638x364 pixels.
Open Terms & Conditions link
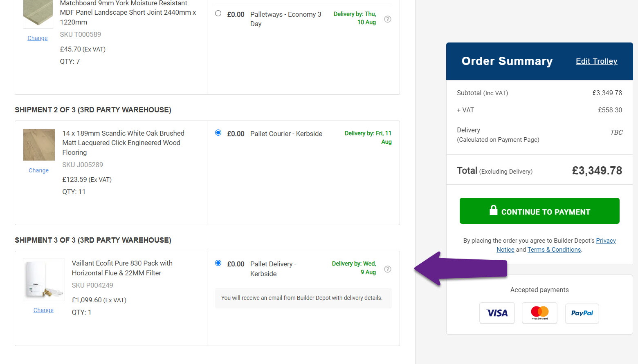click(554, 250)
